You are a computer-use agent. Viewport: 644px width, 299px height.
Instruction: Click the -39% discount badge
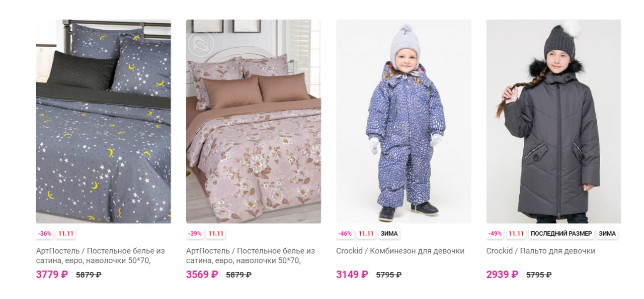(x=195, y=234)
